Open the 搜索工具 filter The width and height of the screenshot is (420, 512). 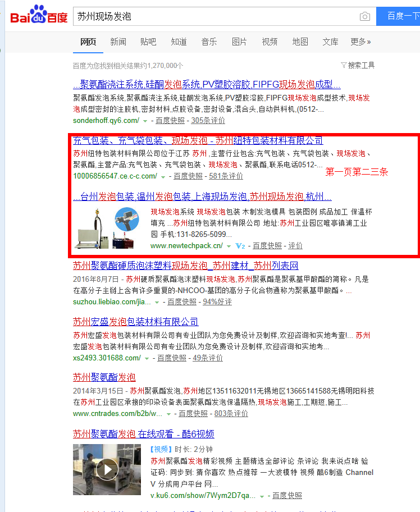coord(358,65)
